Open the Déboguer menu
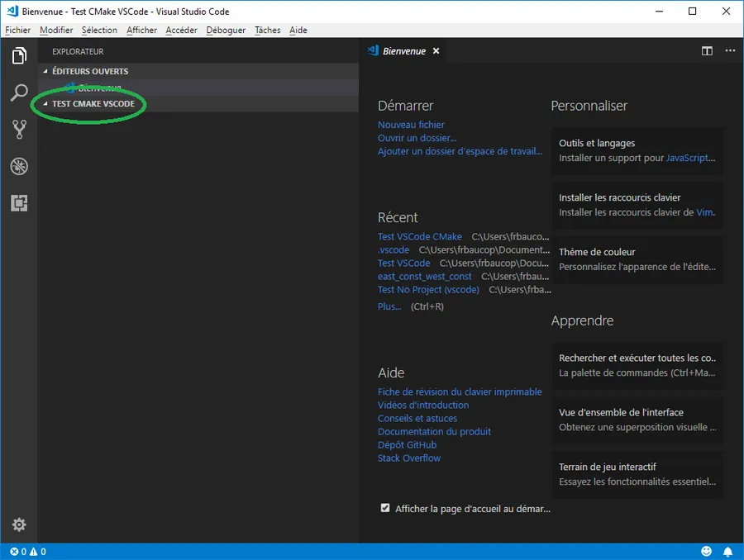The width and height of the screenshot is (744, 560). pyautogui.click(x=226, y=30)
